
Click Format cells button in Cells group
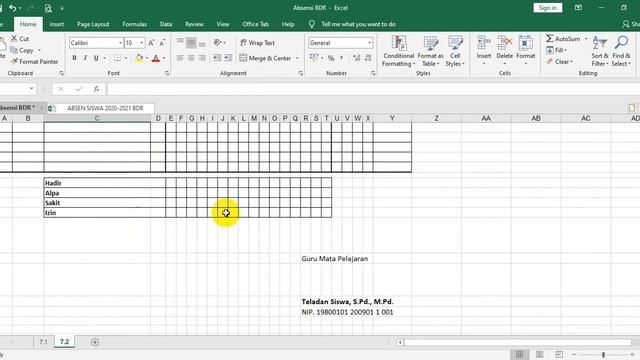[525, 51]
